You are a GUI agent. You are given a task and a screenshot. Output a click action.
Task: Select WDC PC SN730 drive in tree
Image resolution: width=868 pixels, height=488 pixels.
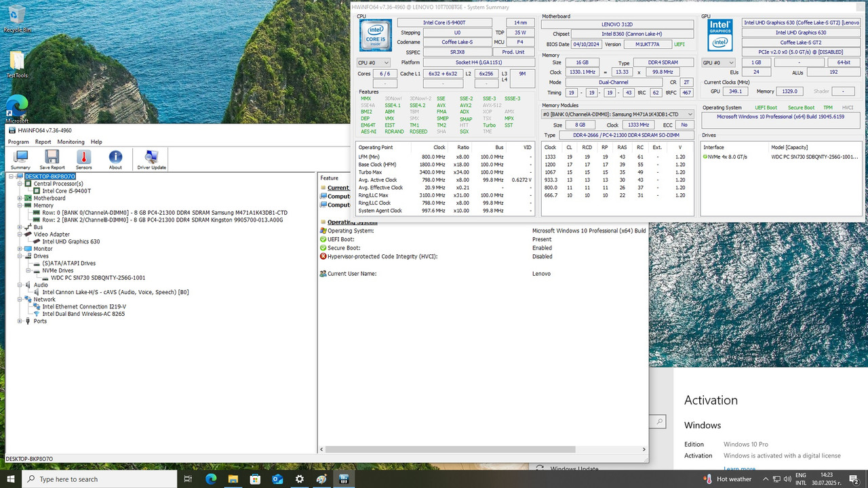point(98,278)
